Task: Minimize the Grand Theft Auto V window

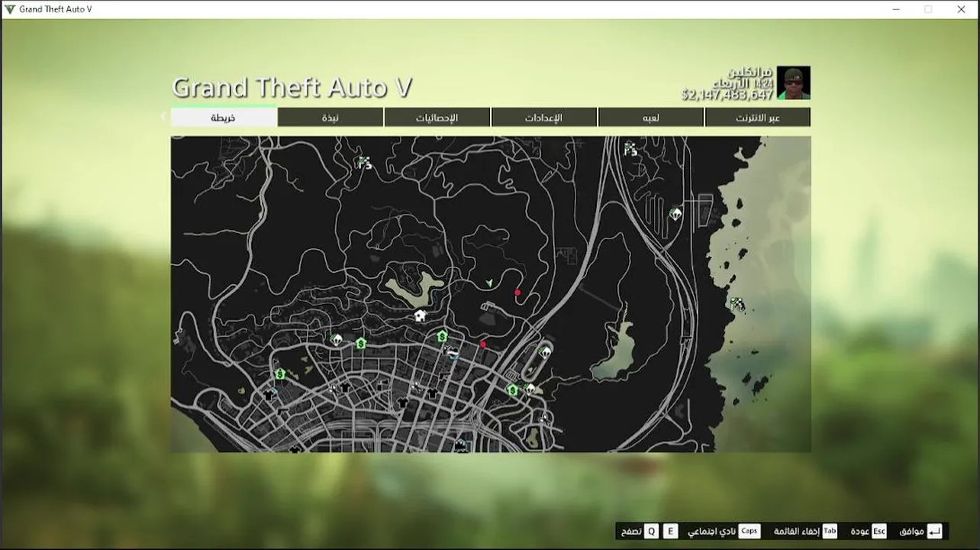Action: coord(895,9)
